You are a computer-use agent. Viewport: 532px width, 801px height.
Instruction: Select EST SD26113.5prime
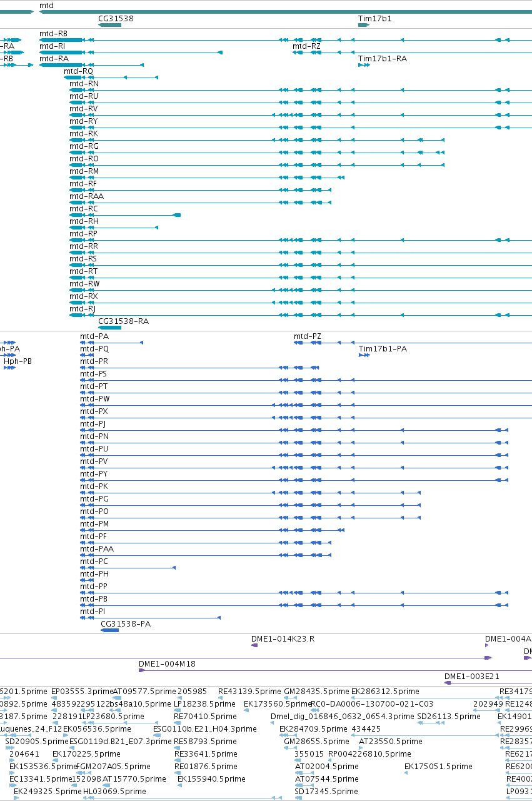pos(448,717)
